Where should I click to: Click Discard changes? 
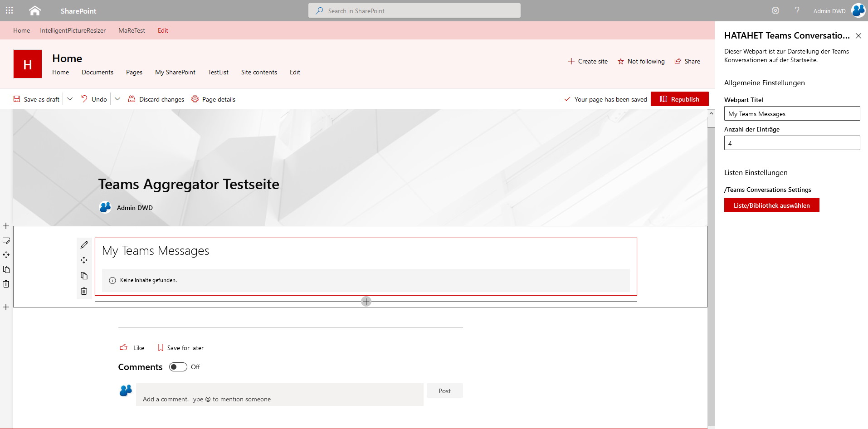coord(156,99)
